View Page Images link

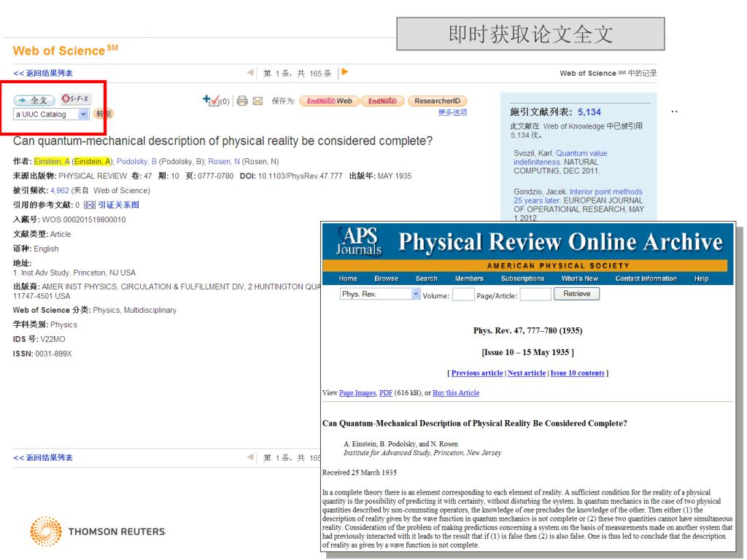(x=357, y=393)
